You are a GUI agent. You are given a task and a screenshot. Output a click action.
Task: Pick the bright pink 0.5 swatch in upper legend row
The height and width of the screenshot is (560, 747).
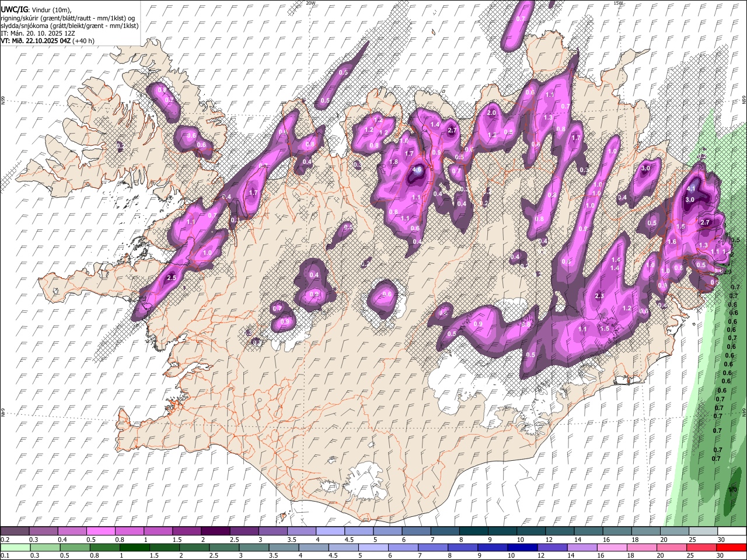[101, 531]
